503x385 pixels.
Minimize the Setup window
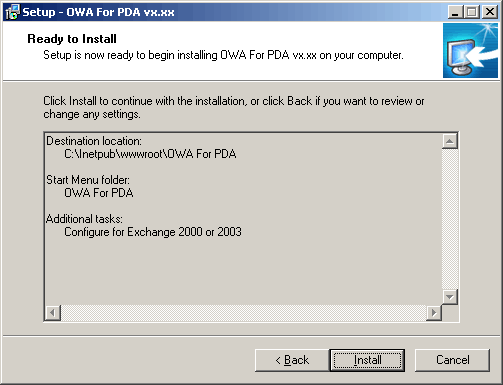[x=455, y=12]
